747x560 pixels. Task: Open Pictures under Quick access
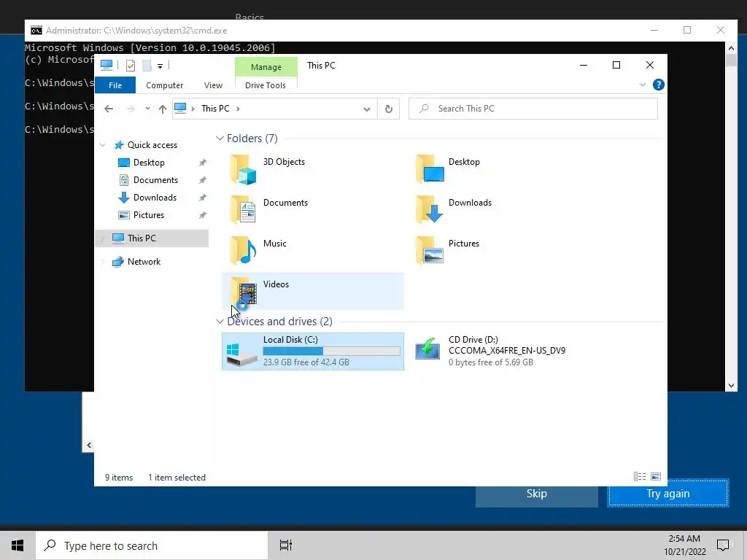point(148,215)
